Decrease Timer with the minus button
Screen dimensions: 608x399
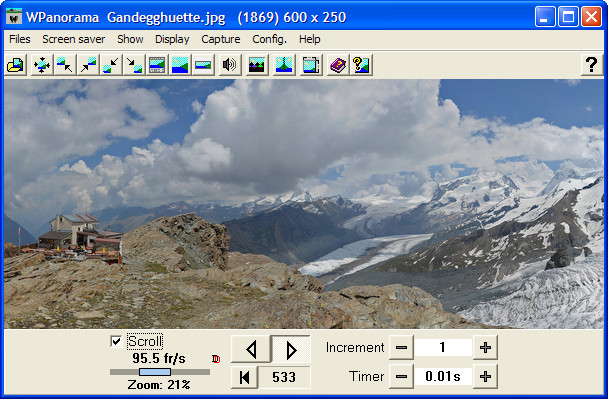click(x=401, y=376)
